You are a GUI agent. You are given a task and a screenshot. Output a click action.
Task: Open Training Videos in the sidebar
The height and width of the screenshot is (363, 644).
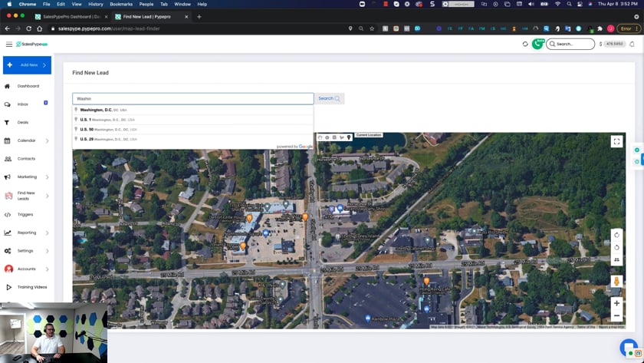click(32, 287)
